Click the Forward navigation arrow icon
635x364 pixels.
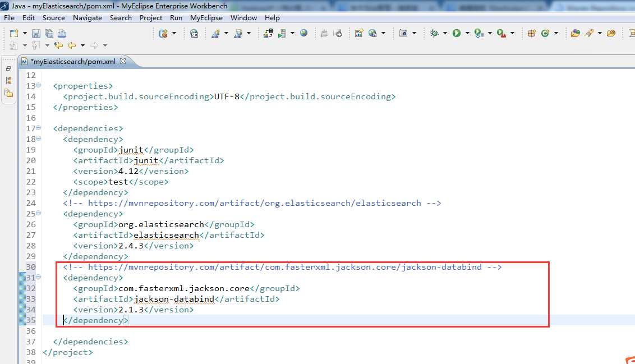[x=94, y=45]
